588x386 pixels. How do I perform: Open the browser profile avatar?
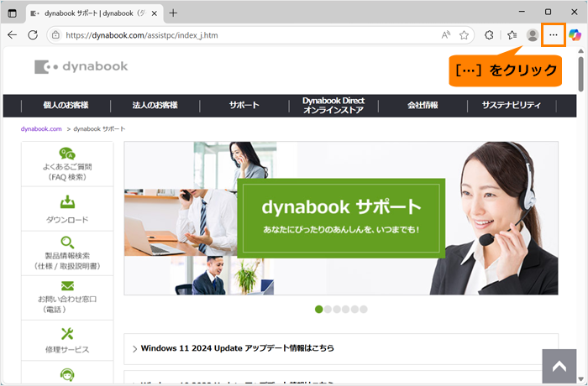[x=533, y=35]
